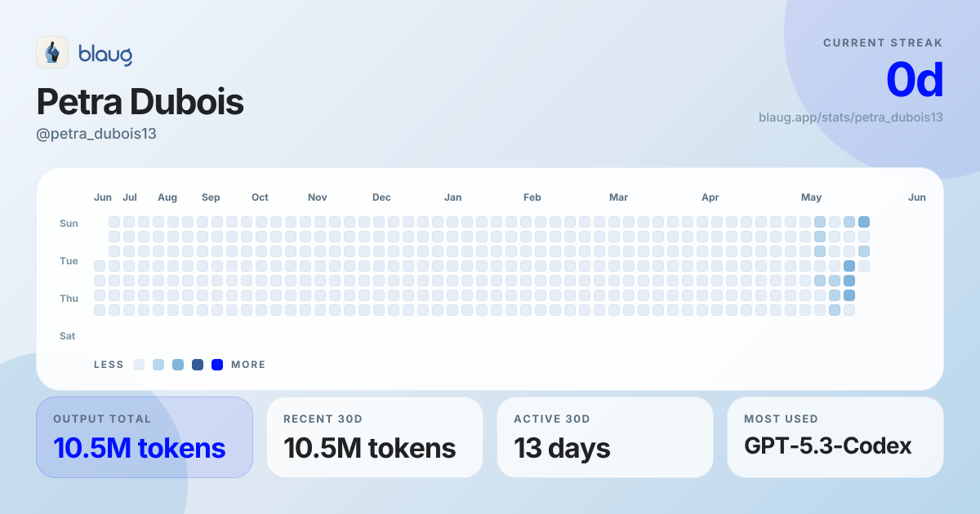Click the Dec month label

381,197
